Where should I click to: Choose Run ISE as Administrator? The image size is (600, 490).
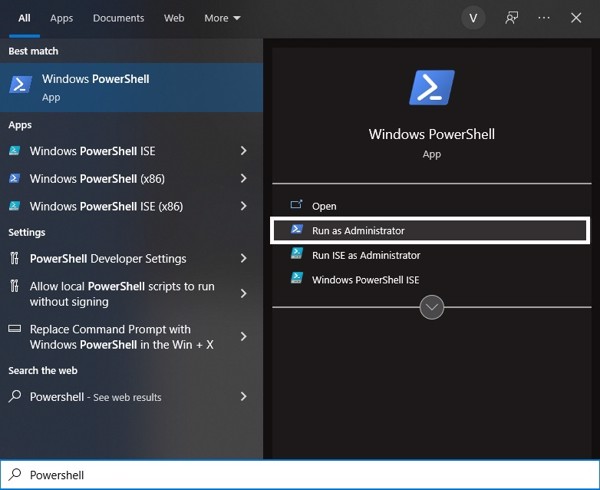431,255
